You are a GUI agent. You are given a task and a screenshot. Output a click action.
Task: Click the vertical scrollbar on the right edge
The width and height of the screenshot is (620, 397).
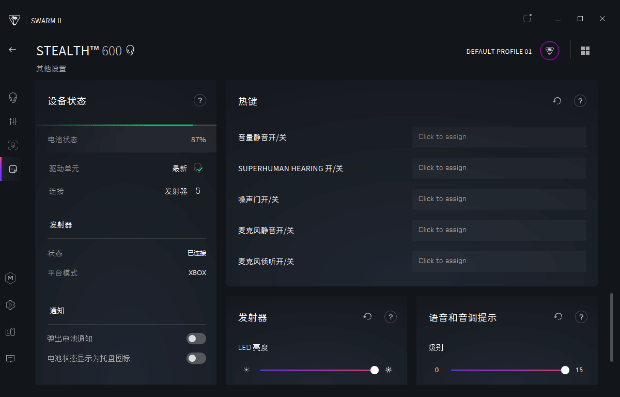[x=611, y=327]
